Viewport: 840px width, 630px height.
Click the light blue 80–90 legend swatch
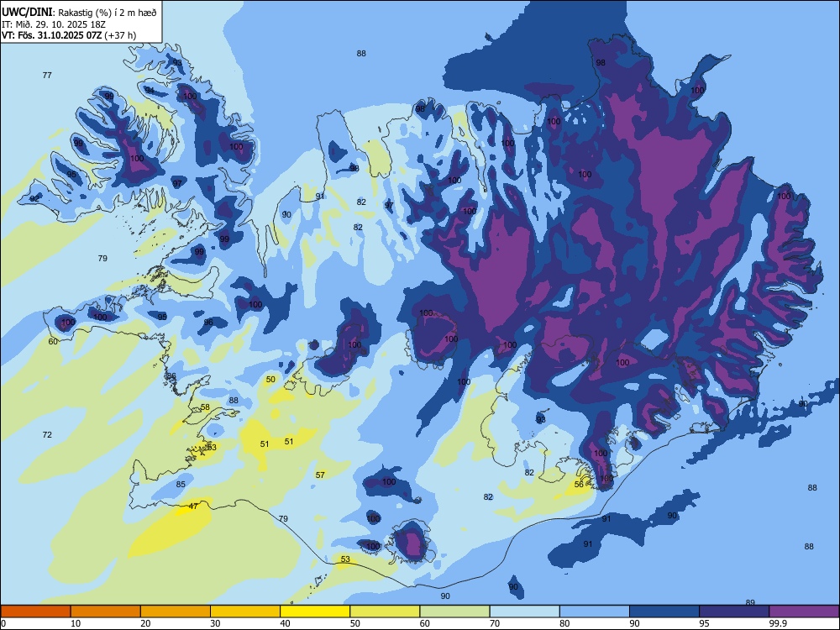(x=595, y=612)
